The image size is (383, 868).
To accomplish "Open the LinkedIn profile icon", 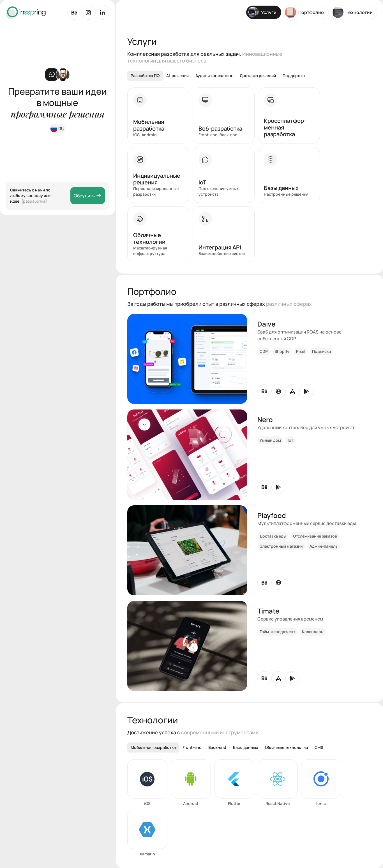I will pyautogui.click(x=102, y=12).
